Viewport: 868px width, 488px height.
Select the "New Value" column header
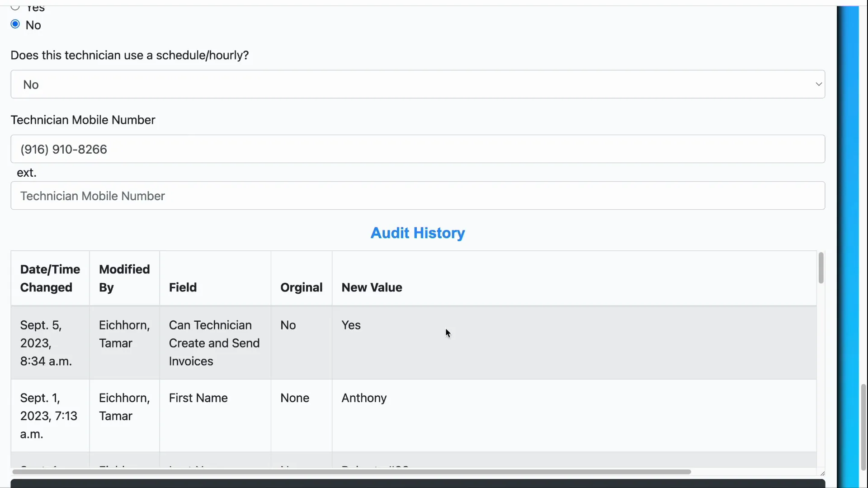[372, 287]
